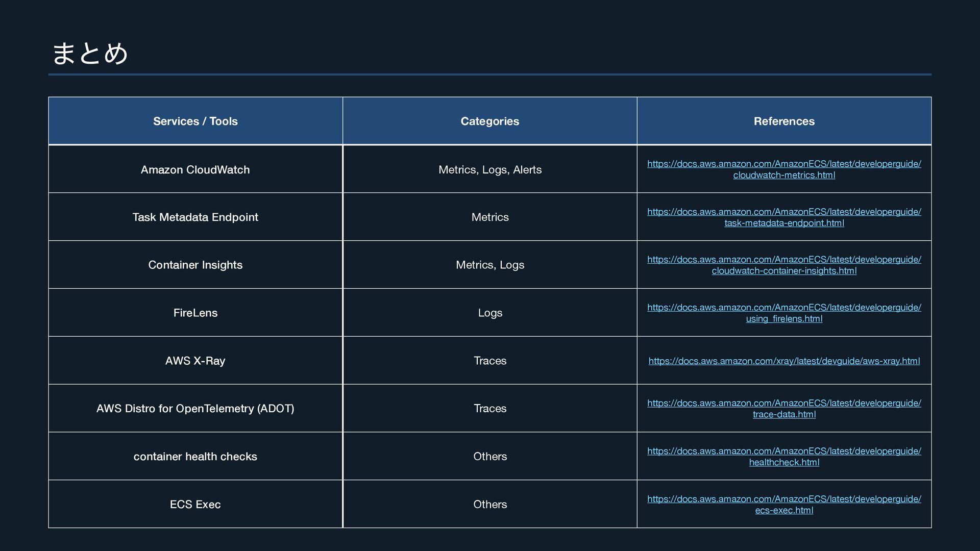Image resolution: width=980 pixels, height=551 pixels.
Task: Click the 'Metrics, Logs, Alerts' category cell
Action: click(490, 169)
